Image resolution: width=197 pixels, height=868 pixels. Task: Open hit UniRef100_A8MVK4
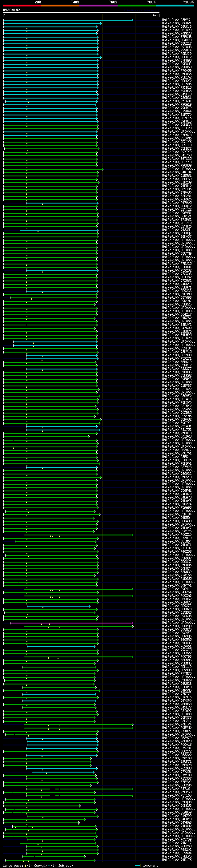(177, 20)
